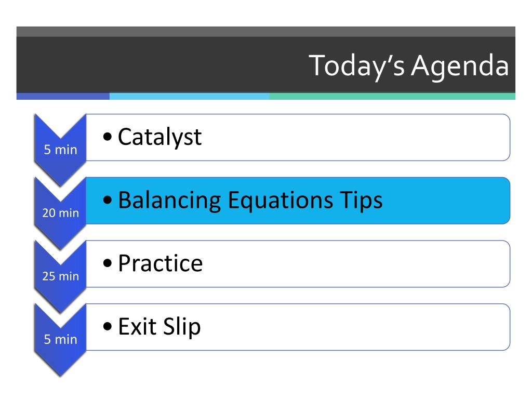Select the Exit Slip agenda box
Image resolution: width=532 pixels, height=399 pixels.
298,327
